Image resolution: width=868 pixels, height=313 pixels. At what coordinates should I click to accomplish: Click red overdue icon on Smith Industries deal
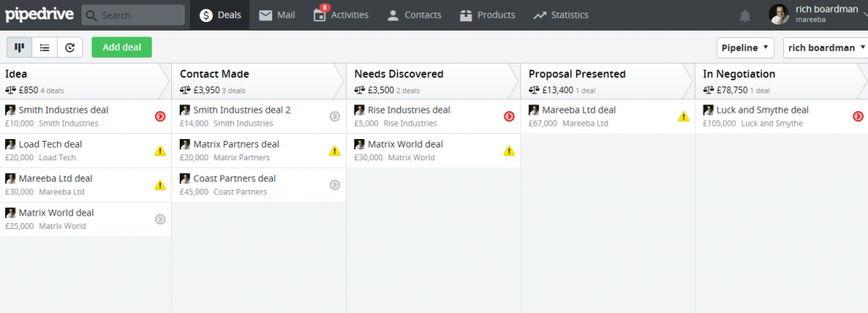(x=160, y=116)
